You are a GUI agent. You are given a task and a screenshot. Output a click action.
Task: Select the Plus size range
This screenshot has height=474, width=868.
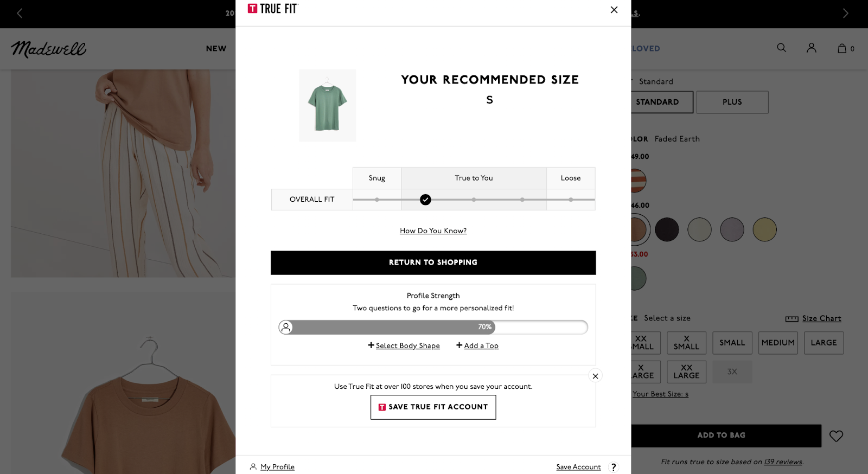[x=732, y=102]
